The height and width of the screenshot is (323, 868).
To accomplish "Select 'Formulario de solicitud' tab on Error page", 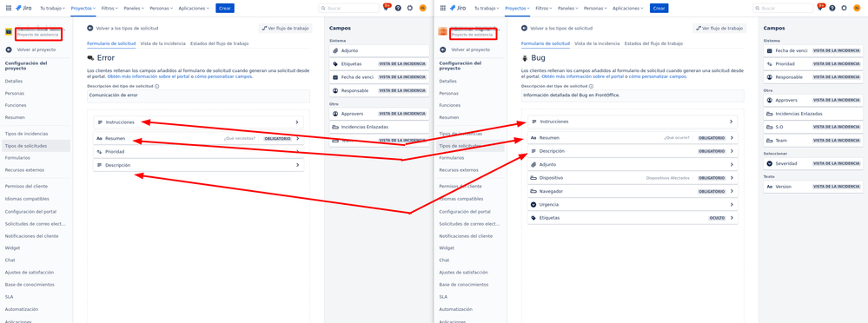I will [111, 43].
